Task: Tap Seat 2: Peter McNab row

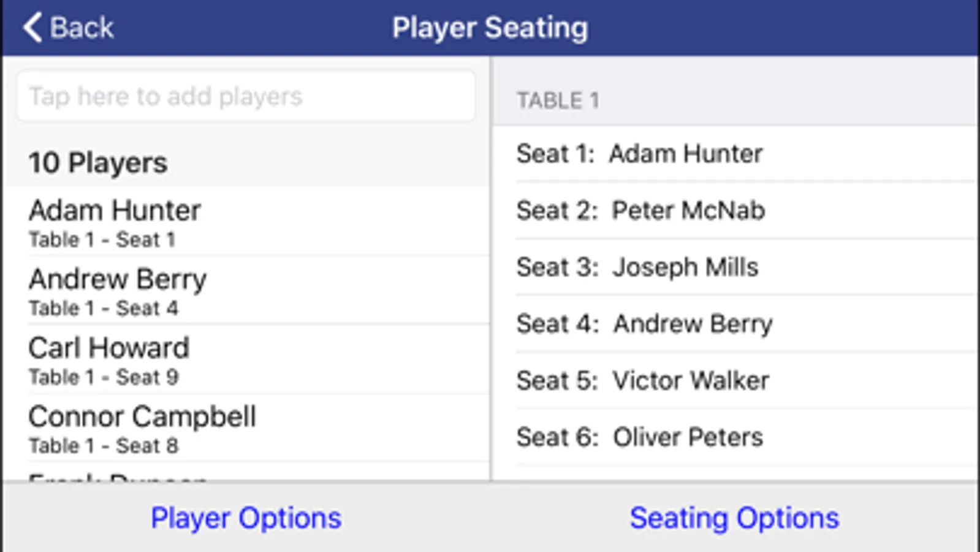Action: [734, 210]
